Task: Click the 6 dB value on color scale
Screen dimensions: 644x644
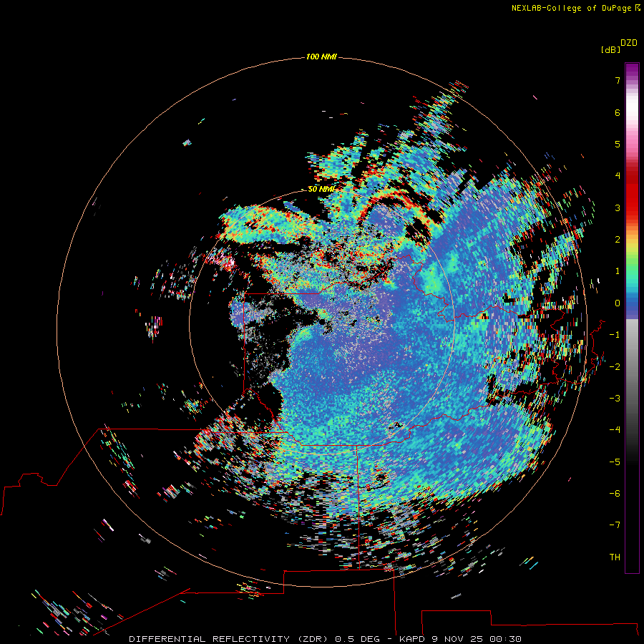Action: tap(618, 112)
